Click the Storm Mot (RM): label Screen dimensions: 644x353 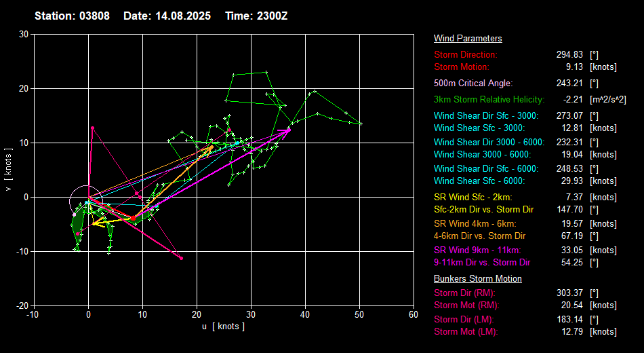click(x=466, y=305)
